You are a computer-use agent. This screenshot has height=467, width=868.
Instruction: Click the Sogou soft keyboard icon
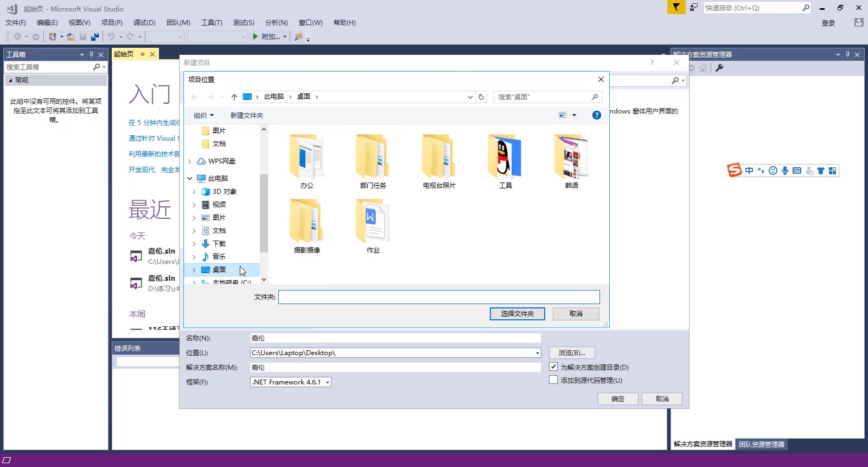(797, 171)
